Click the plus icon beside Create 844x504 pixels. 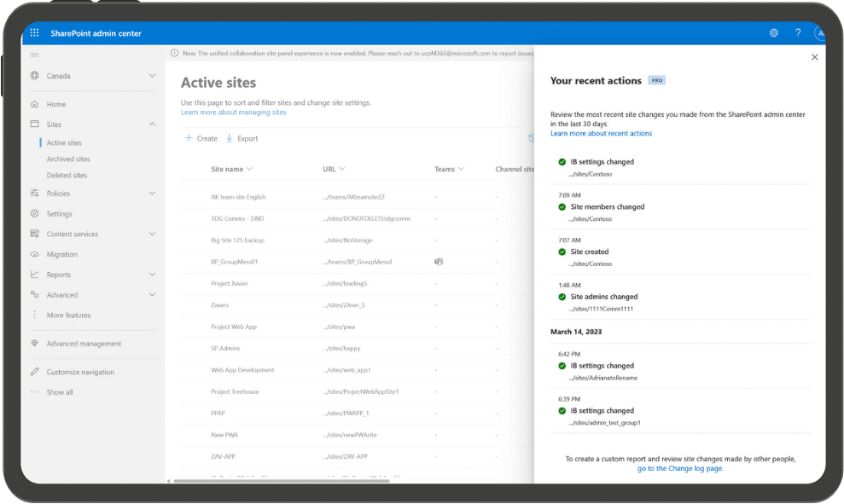[x=189, y=138]
